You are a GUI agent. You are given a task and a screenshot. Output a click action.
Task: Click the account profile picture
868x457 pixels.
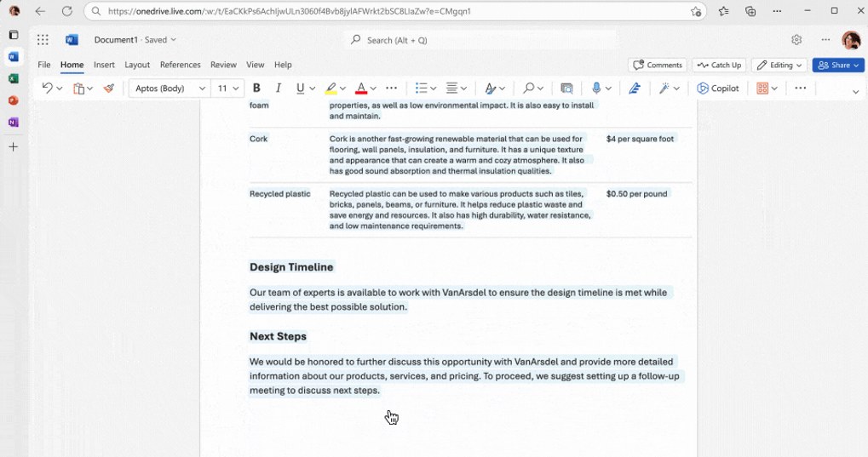pyautogui.click(x=852, y=40)
